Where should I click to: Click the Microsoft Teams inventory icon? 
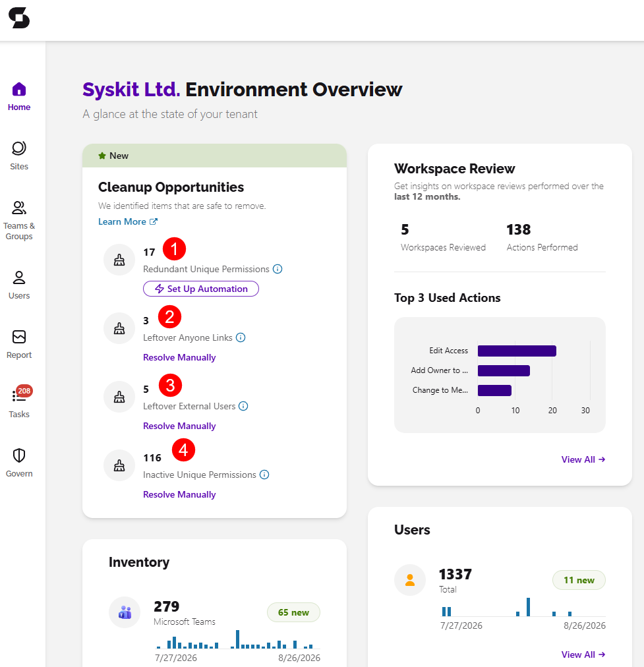[125, 612]
